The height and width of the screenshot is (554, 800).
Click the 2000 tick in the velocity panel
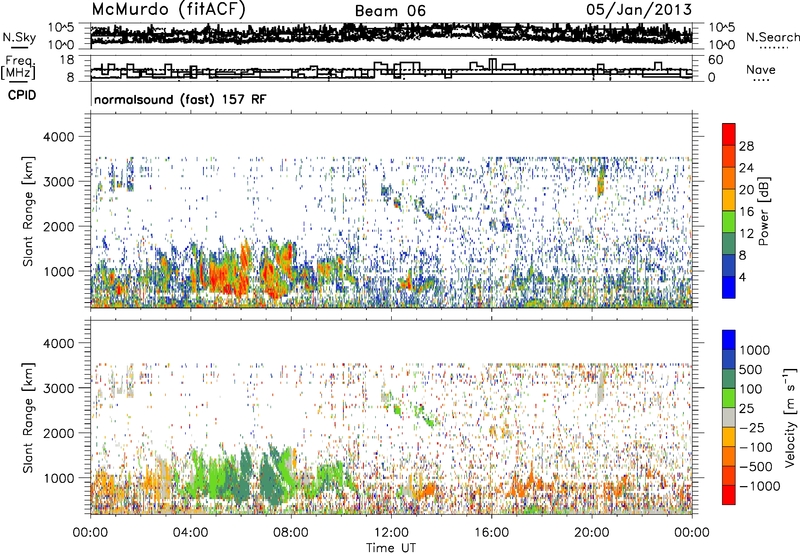click(59, 433)
